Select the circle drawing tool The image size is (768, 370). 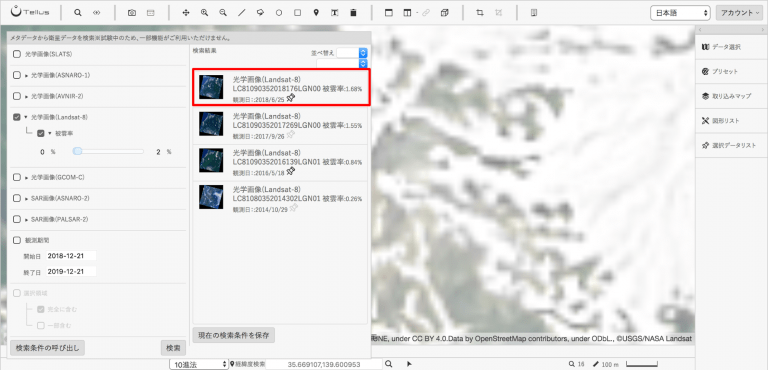[x=279, y=13]
